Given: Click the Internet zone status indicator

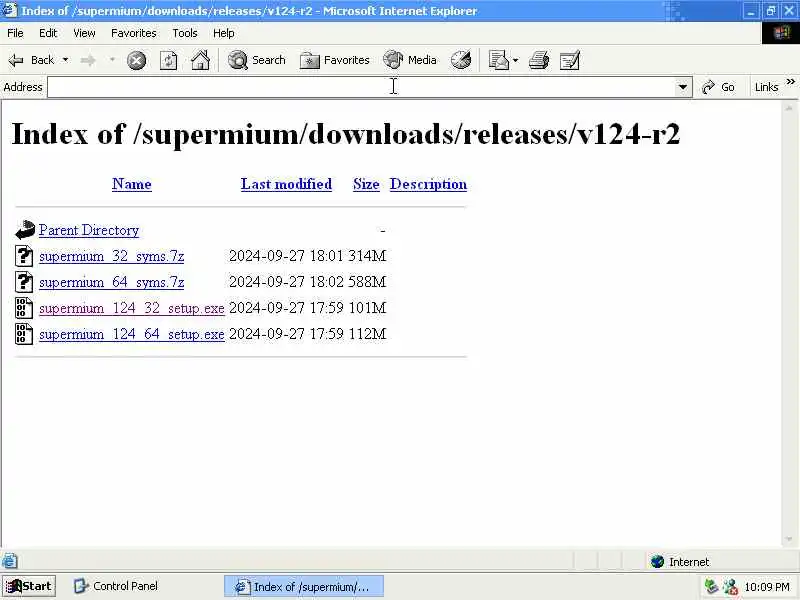Looking at the screenshot, I should click(x=681, y=562).
